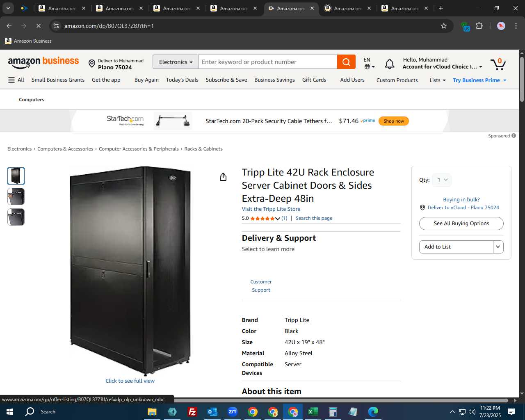Switch to the first Amazon.com tab
Screen dimensions: 525x420
click(62, 8)
